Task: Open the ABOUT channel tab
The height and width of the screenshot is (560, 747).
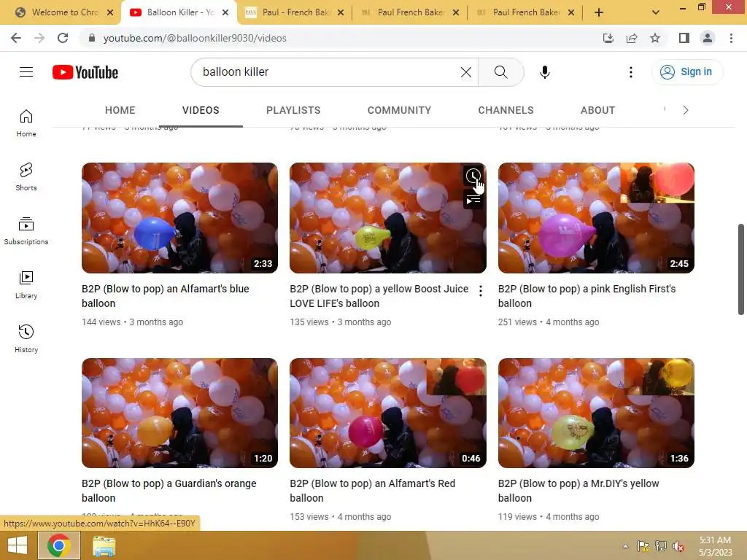Action: point(598,111)
